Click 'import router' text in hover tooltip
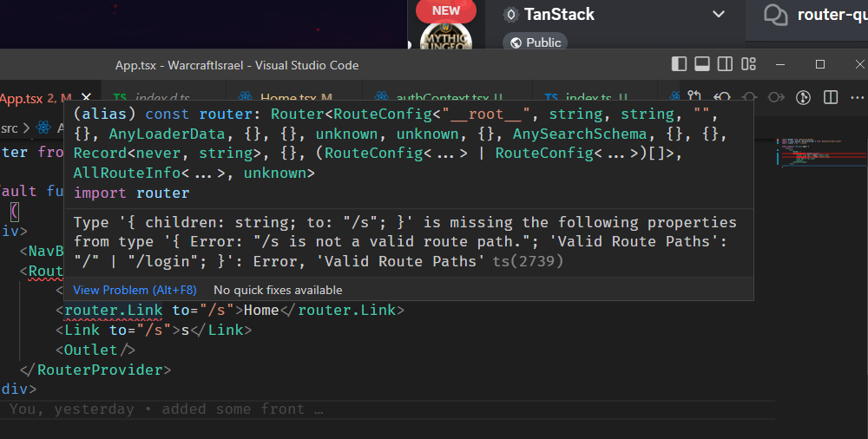 point(131,193)
